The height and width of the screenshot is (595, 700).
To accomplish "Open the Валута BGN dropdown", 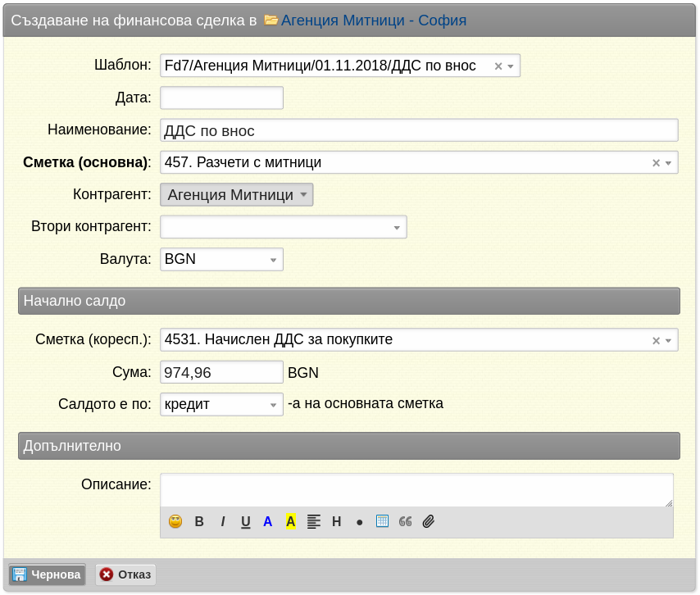I will 221,259.
